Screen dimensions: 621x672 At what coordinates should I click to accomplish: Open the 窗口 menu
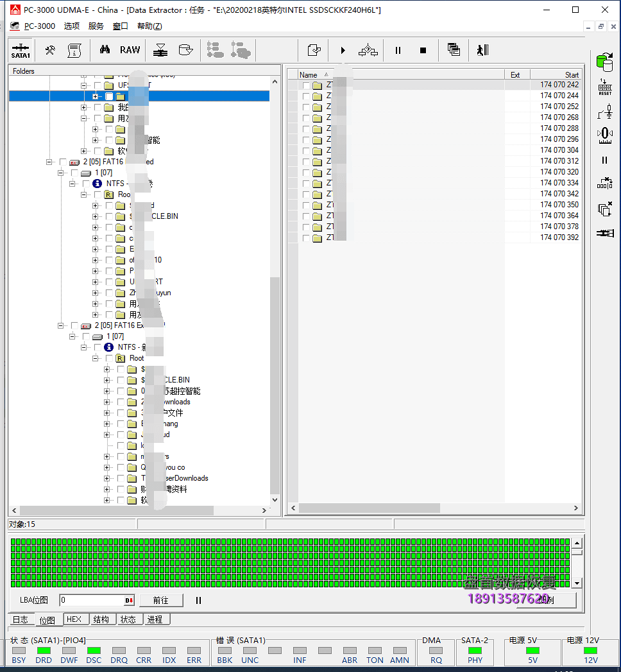click(121, 26)
